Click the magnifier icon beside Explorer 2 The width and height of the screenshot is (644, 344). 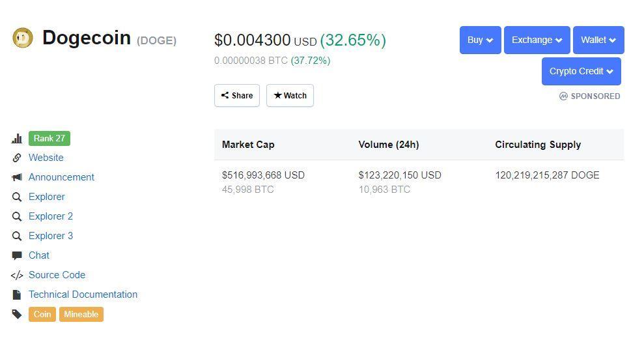coord(17,216)
